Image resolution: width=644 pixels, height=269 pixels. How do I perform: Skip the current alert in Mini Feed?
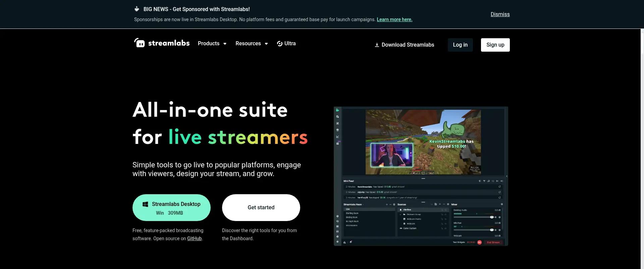[497, 181]
